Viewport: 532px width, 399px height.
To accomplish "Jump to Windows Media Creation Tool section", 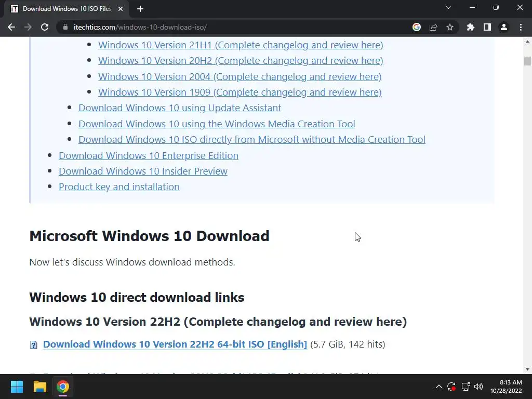I will [217, 124].
